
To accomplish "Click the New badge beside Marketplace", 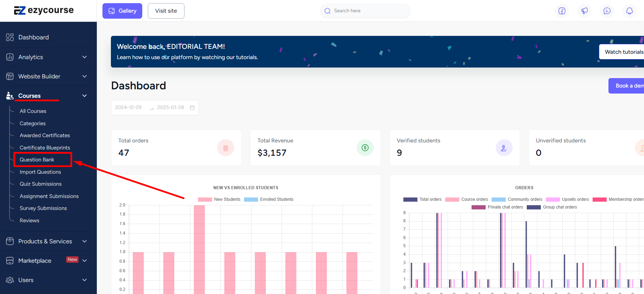I will (72, 260).
